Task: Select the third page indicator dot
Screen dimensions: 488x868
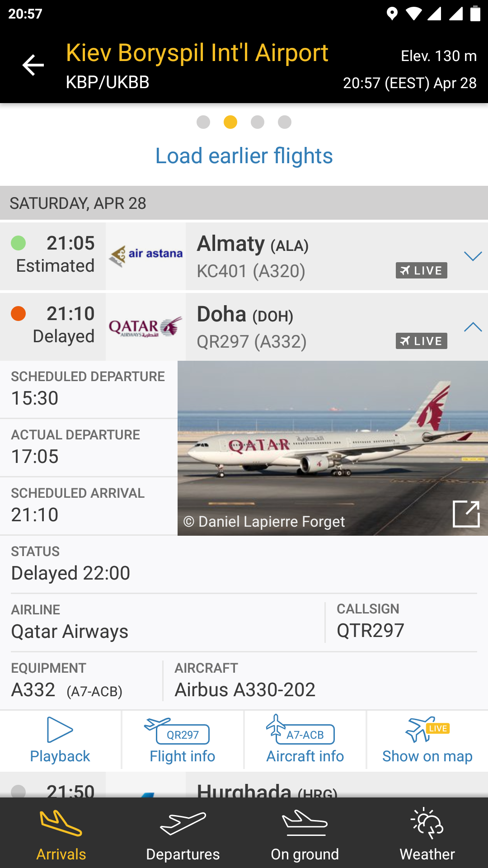Action: pyautogui.click(x=258, y=122)
